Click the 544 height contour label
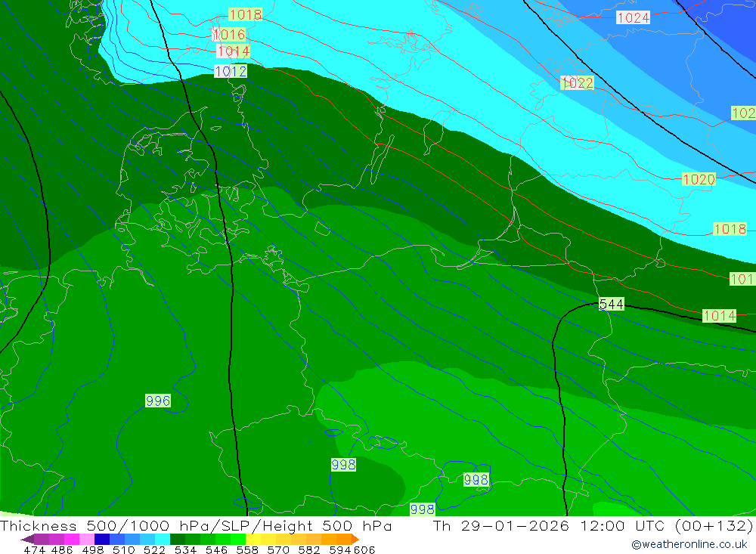Viewport: 756px width, 554px height. pos(611,305)
